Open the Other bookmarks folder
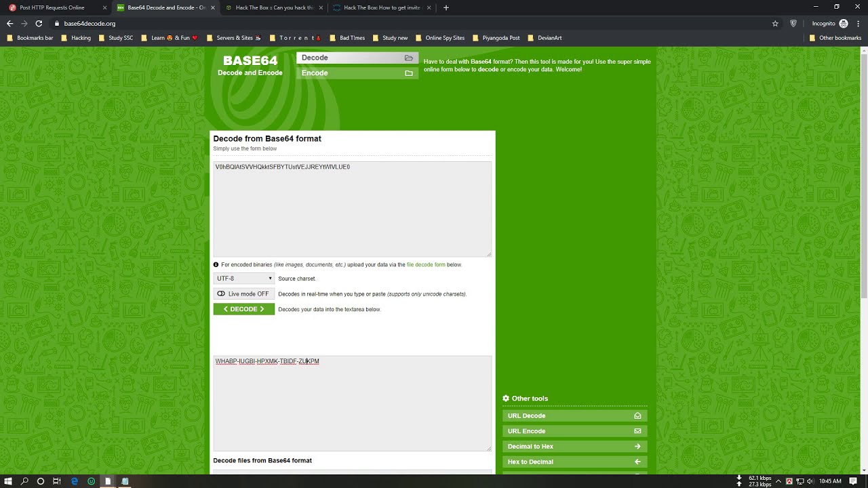 tap(835, 38)
